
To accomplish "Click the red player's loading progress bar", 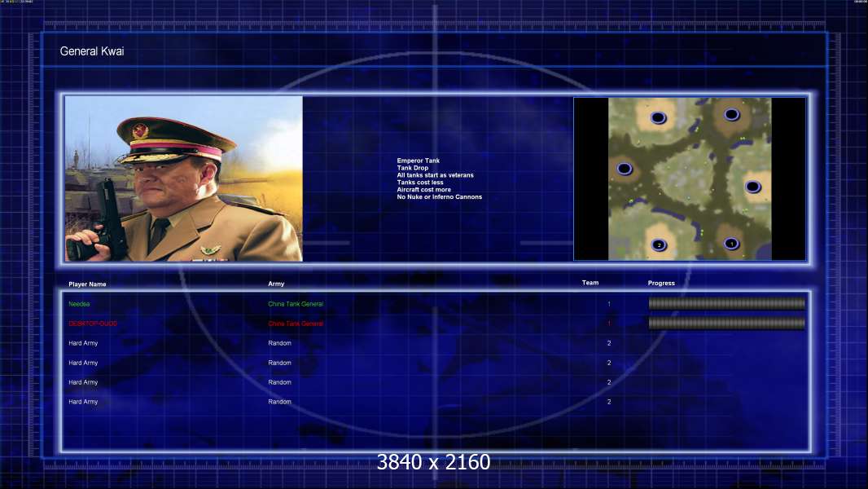I will [x=727, y=323].
